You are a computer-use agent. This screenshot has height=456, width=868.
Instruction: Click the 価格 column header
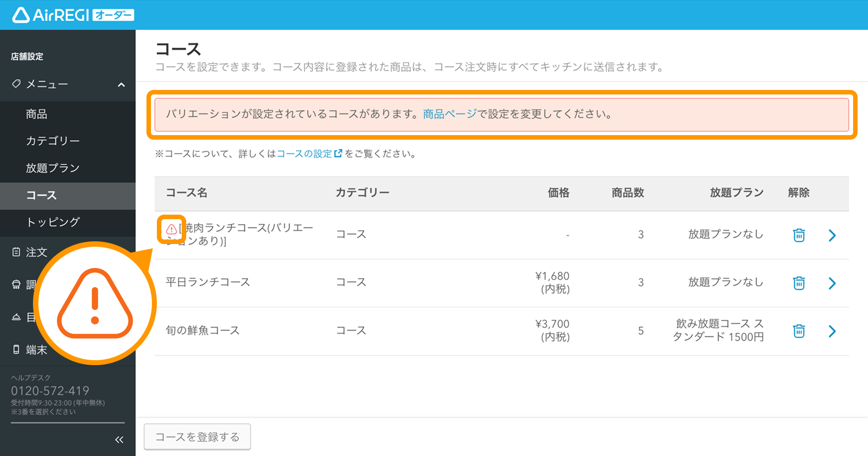pyautogui.click(x=559, y=193)
